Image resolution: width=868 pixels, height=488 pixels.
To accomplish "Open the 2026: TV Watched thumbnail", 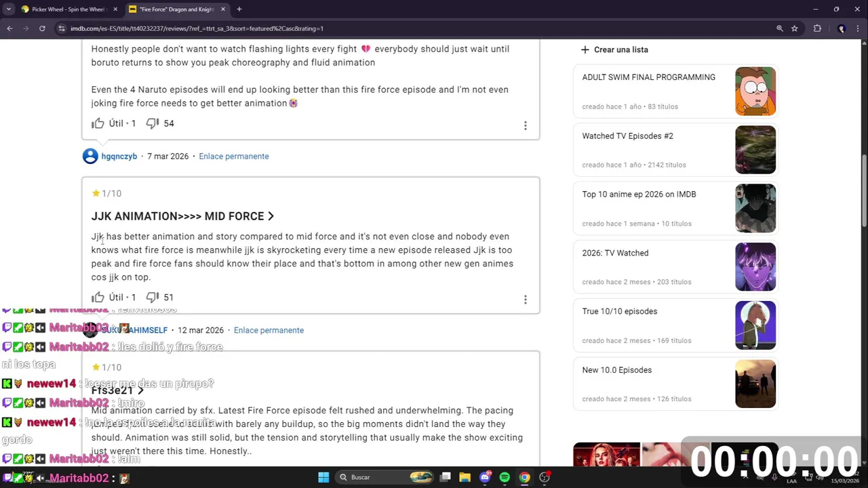I will (755, 267).
